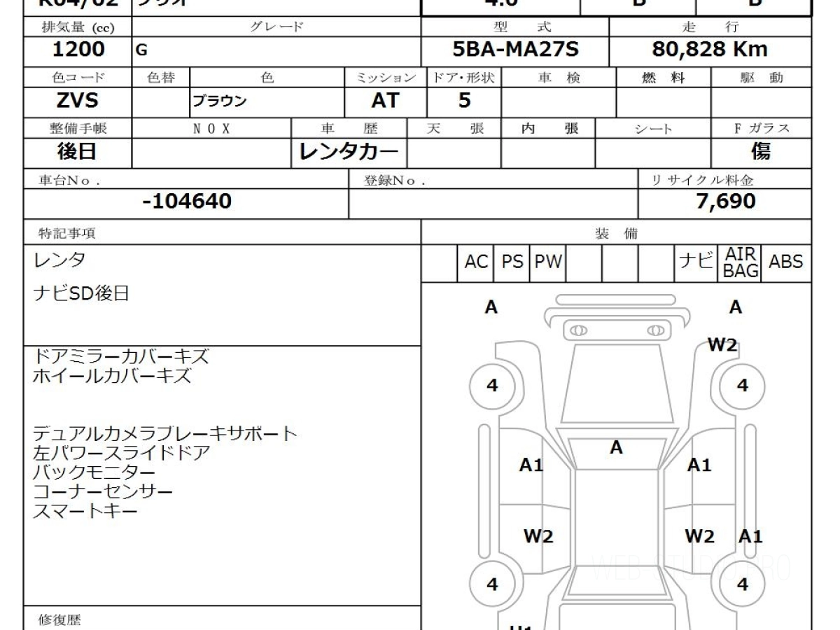Image resolution: width=840 pixels, height=630 pixels.
Task: Click the A1 mark beside the rear wheel
Action: [751, 537]
